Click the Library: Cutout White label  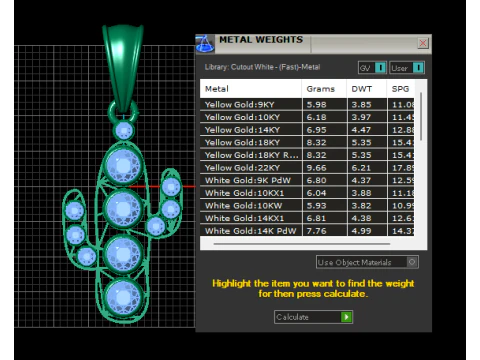262,67
